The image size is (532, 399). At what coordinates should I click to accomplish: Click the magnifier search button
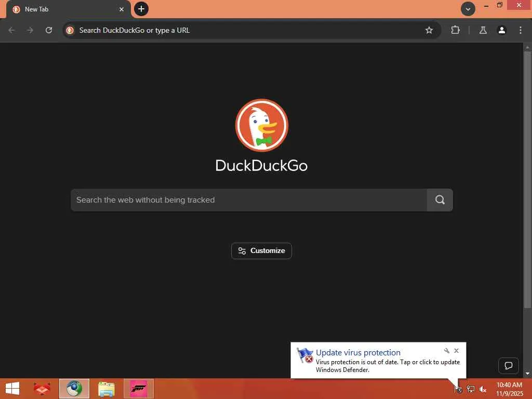point(440,200)
